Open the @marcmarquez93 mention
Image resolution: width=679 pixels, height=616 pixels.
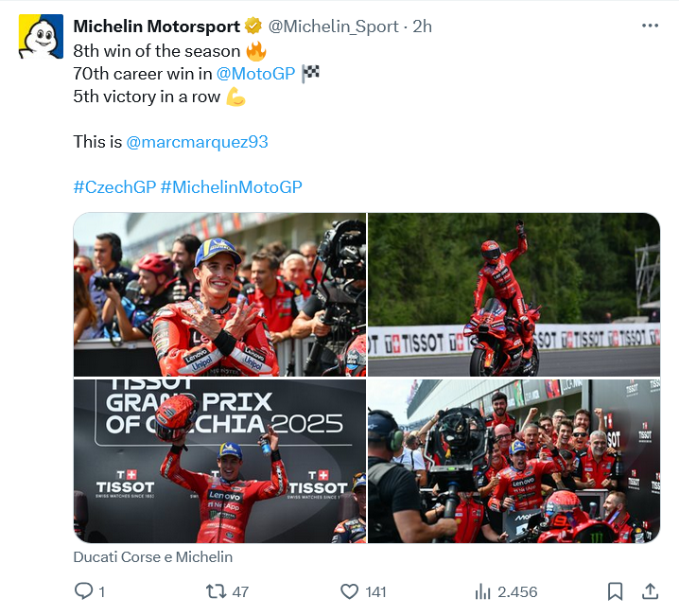(x=197, y=142)
